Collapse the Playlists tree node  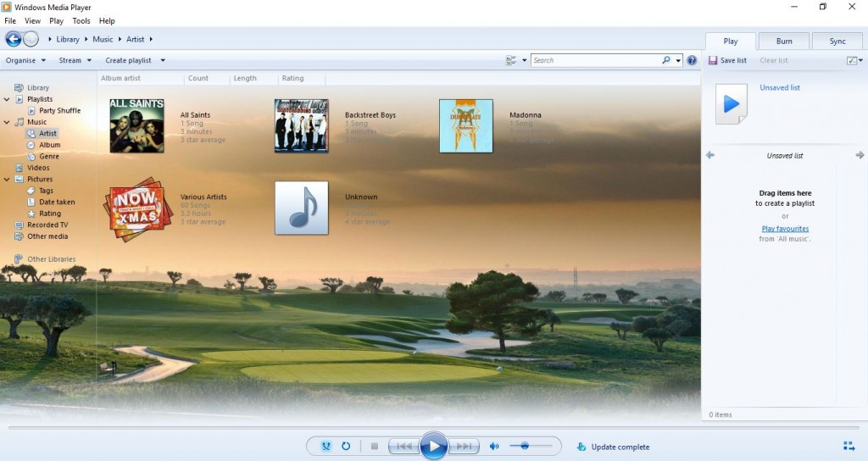click(7, 100)
